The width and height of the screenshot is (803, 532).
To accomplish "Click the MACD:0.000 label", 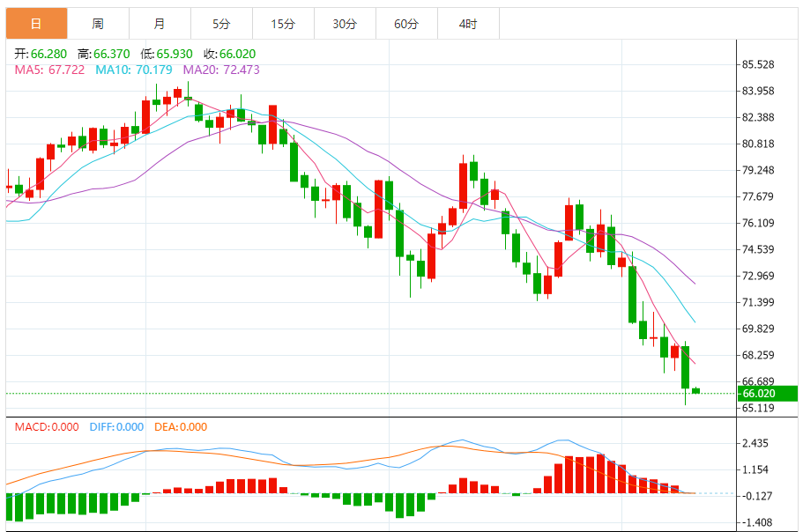I will (x=47, y=426).
